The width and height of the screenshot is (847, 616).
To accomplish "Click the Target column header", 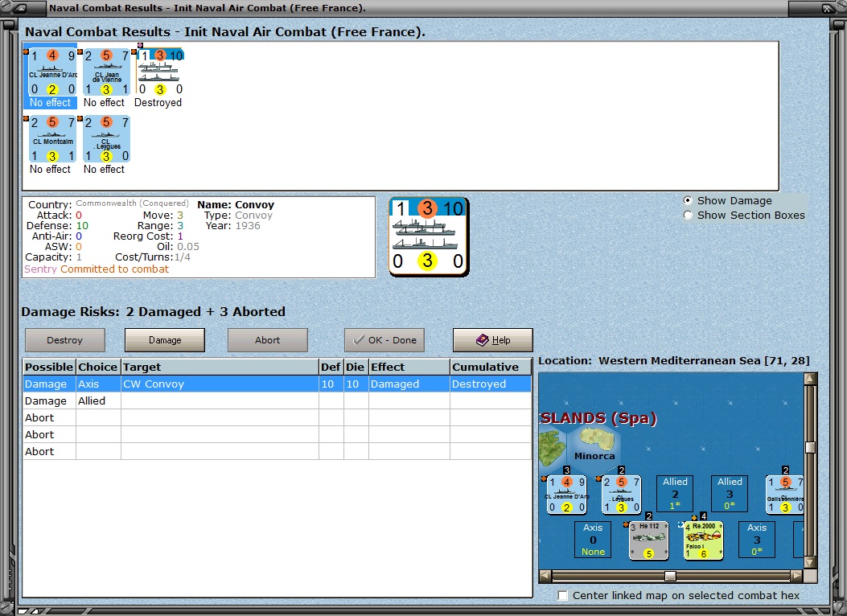I will 220,368.
